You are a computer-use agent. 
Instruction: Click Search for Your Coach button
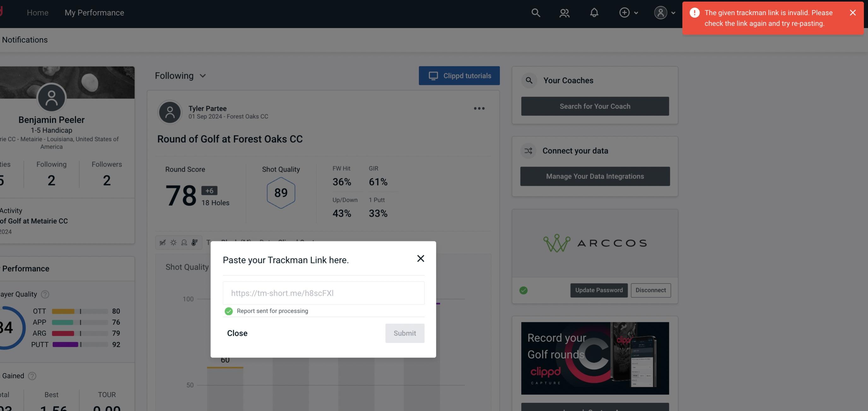tap(595, 106)
